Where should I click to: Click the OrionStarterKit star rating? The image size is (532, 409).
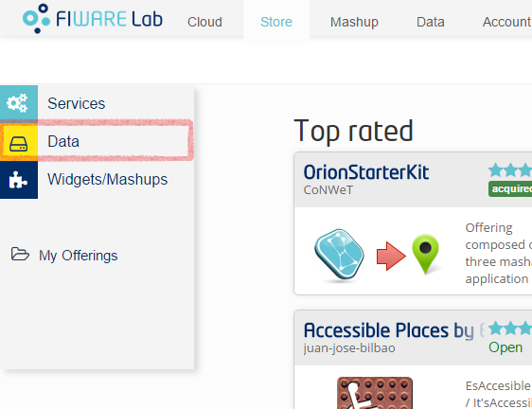[510, 170]
